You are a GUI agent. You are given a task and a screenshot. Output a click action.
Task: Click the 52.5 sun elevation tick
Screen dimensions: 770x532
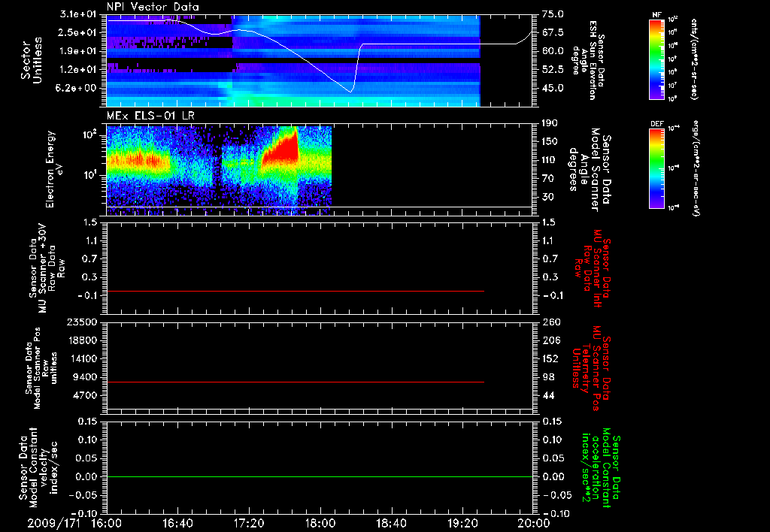coord(553,70)
